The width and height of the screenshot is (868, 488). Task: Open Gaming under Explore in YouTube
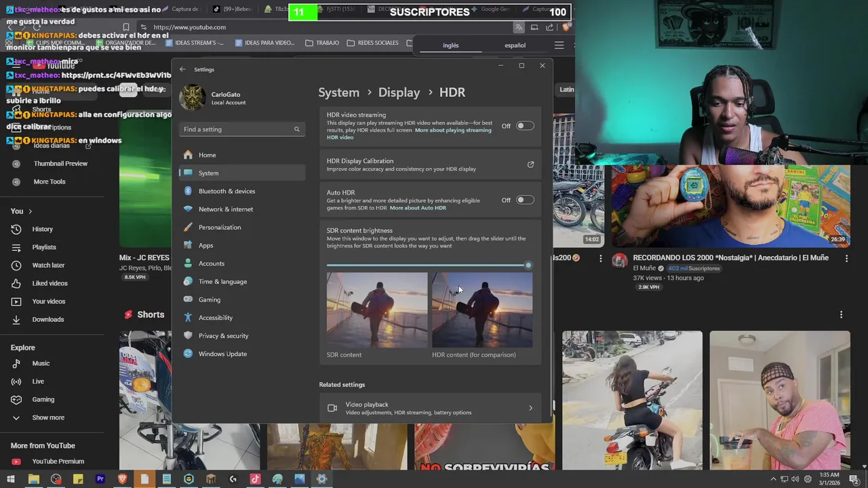[x=43, y=399]
